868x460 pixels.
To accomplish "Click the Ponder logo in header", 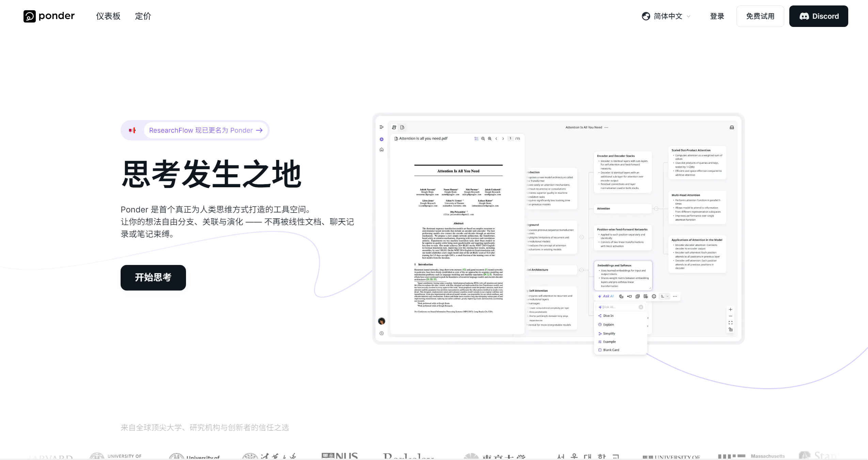I will pos(49,16).
